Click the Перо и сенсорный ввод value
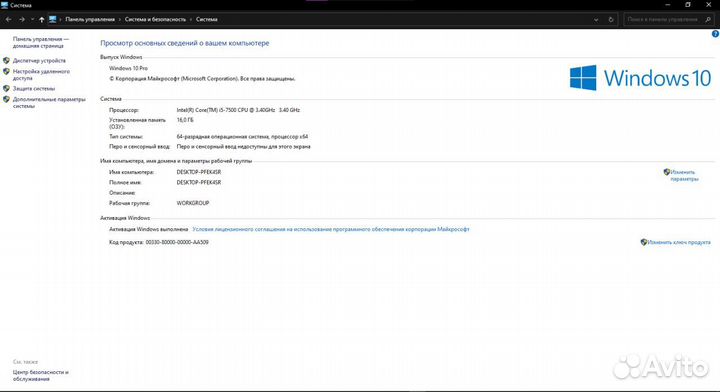This screenshot has height=392, width=720. 243,146
